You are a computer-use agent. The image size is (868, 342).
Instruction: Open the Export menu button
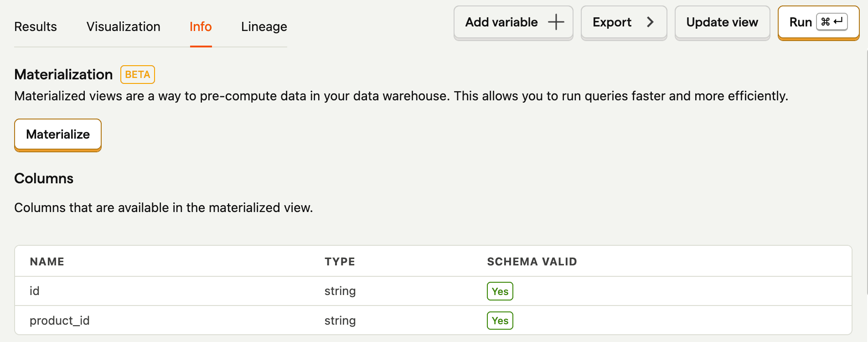point(612,22)
